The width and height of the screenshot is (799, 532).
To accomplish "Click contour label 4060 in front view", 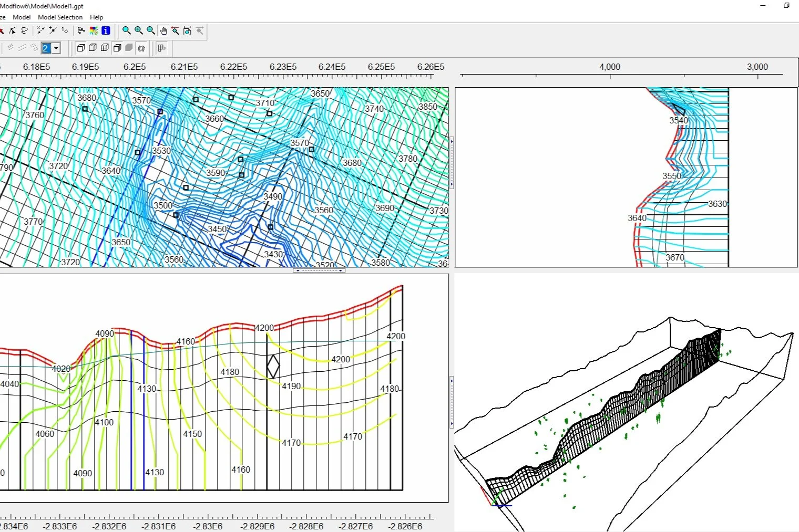I will 45,434.
